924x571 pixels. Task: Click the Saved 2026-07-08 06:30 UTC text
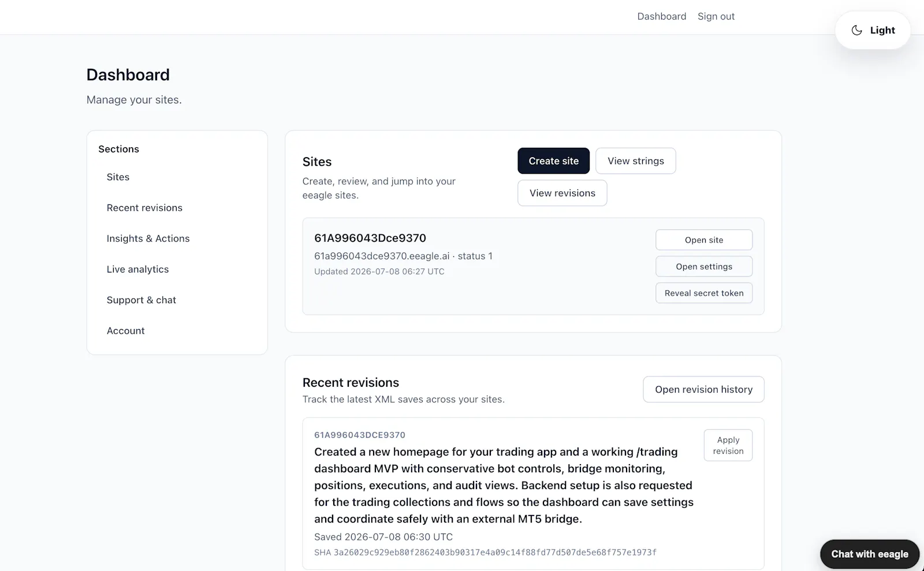click(383, 537)
